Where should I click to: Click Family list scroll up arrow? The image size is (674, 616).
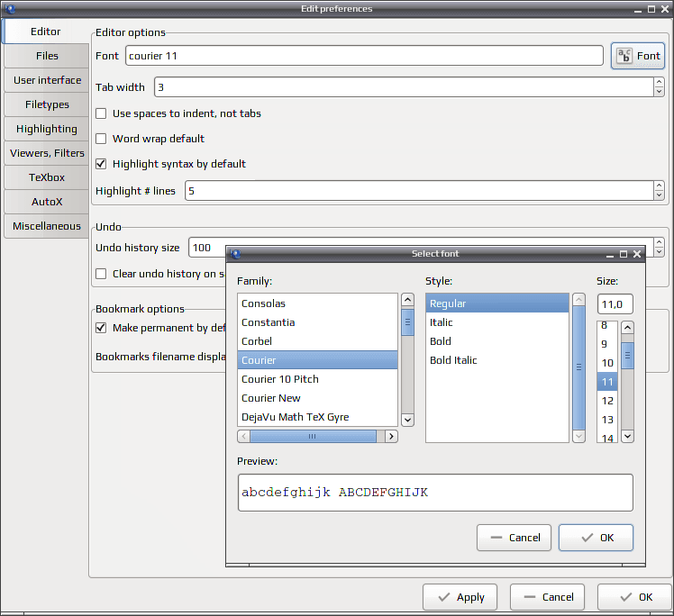(x=407, y=300)
